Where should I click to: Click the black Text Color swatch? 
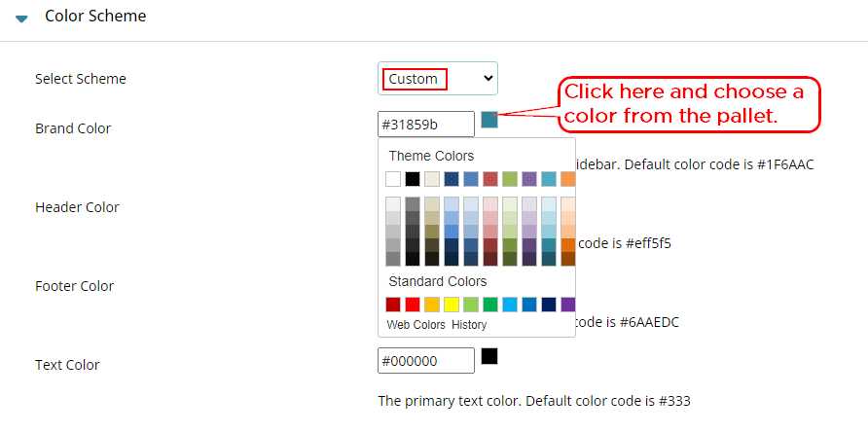coord(489,356)
